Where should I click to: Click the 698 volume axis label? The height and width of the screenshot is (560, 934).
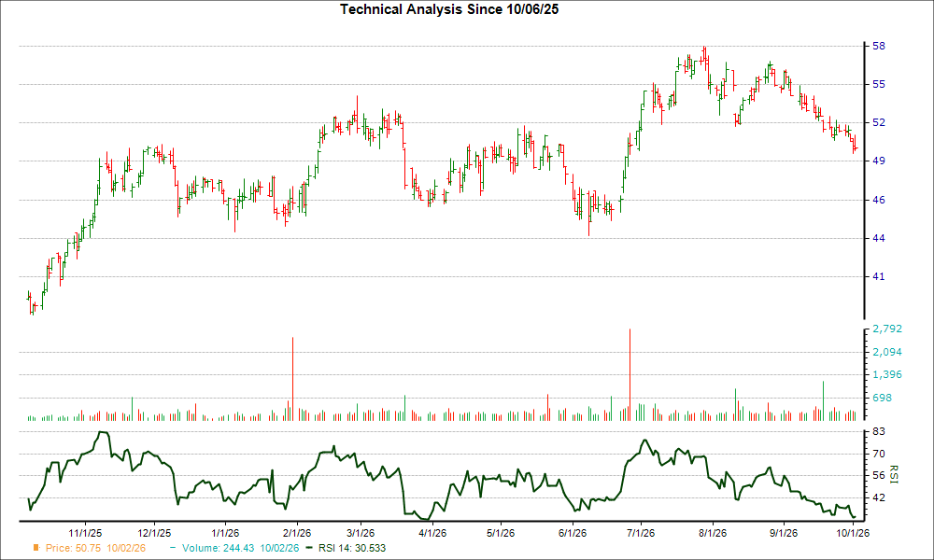pyautogui.click(x=883, y=398)
